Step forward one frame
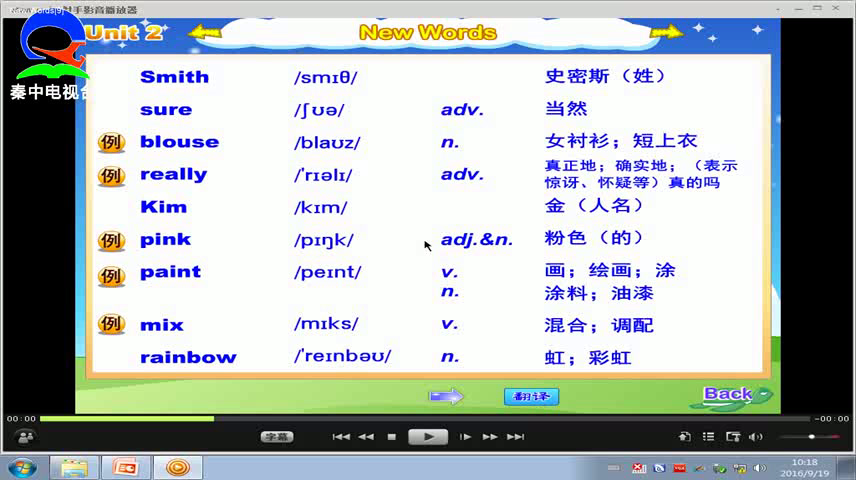 point(465,437)
